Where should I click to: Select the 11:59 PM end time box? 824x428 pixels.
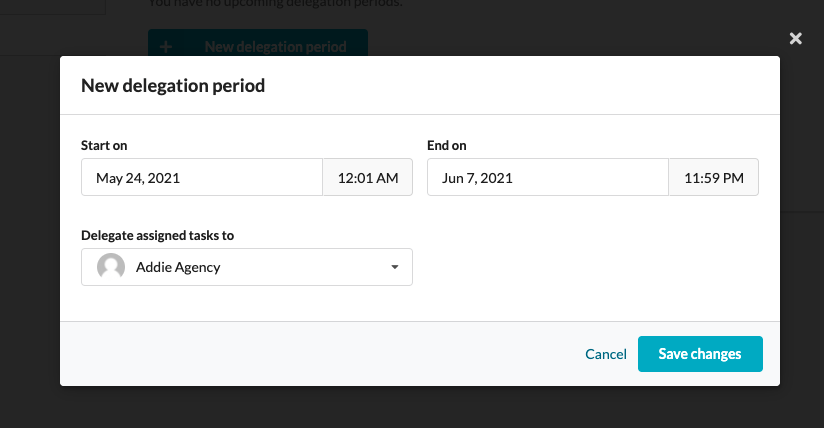(714, 177)
